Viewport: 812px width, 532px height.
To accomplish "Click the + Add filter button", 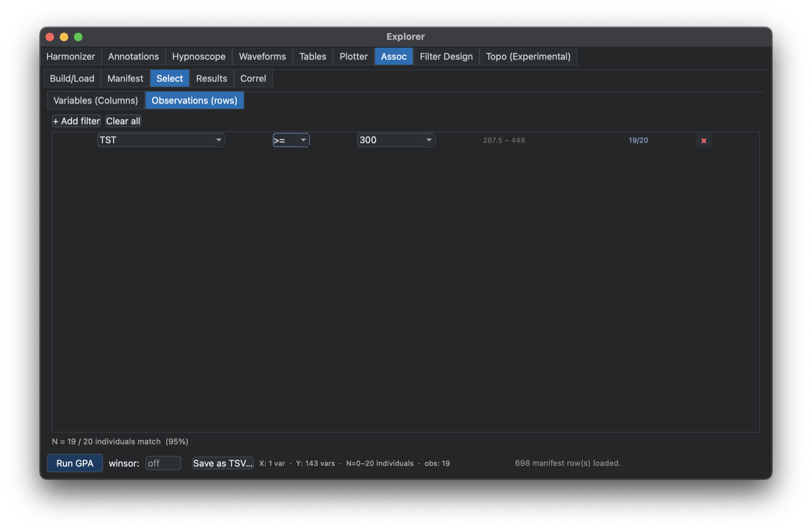I will [x=76, y=121].
